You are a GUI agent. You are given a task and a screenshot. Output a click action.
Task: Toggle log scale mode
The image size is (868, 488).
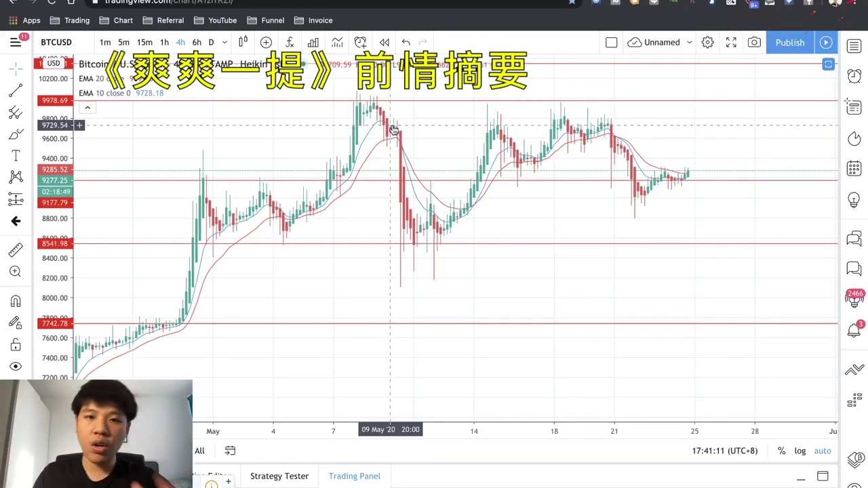[800, 451]
